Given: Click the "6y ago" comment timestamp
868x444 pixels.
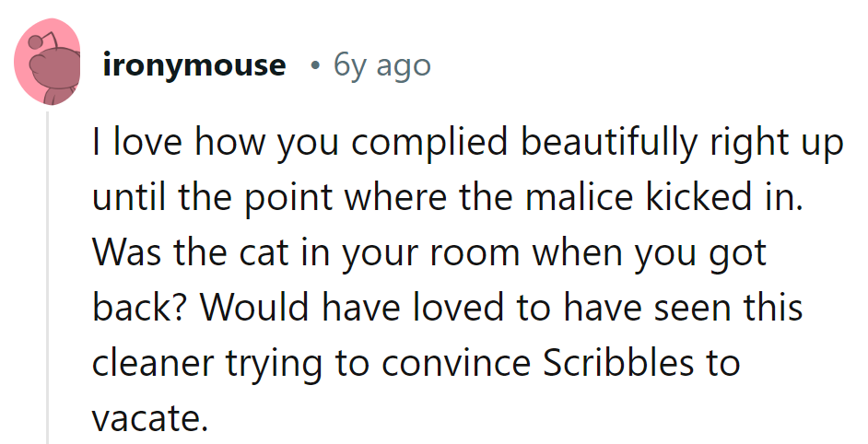Looking at the screenshot, I should pos(382,65).
